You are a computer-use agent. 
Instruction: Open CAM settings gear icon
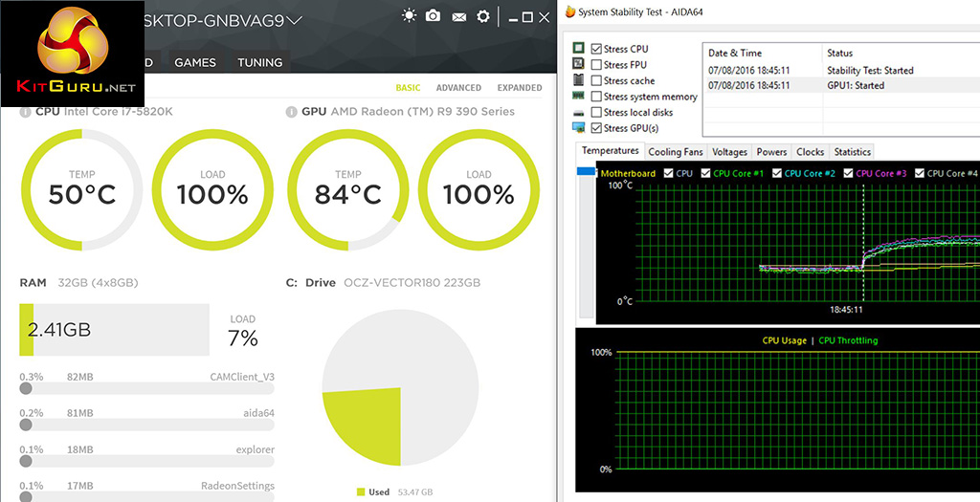point(483,16)
